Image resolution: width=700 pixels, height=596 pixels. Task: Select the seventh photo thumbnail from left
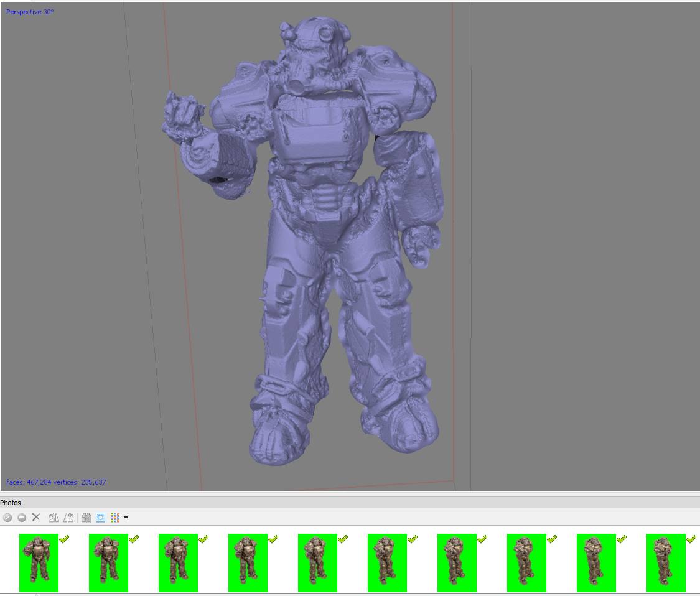coord(457,562)
